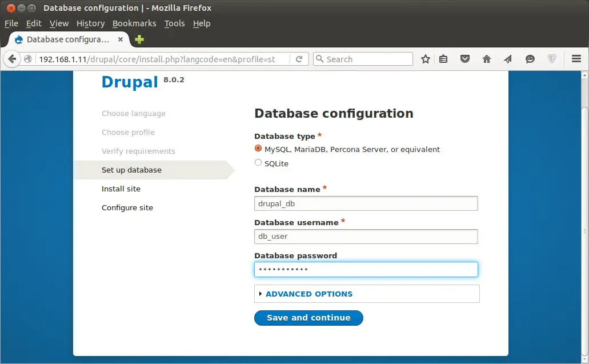Click into the Database password field
This screenshot has height=364, width=589.
pos(366,269)
